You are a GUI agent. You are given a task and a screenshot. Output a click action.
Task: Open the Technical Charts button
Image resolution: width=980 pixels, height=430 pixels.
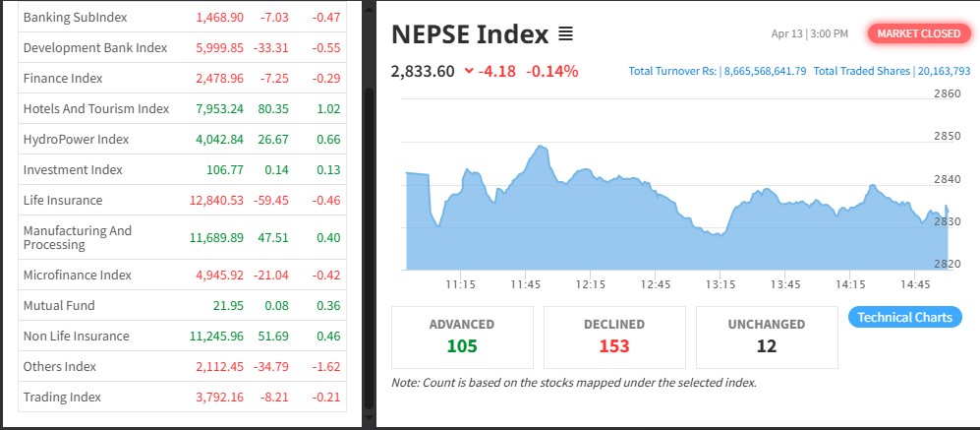pyautogui.click(x=904, y=317)
